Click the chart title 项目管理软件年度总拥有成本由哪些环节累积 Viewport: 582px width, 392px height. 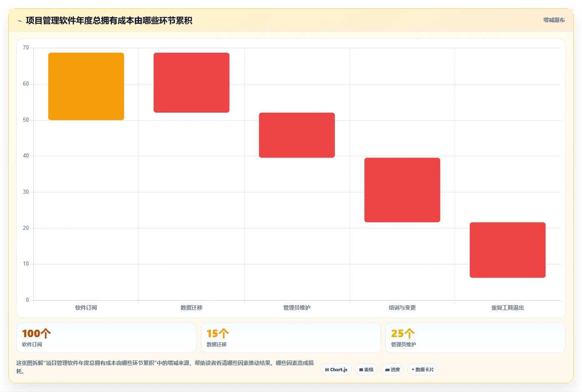109,21
